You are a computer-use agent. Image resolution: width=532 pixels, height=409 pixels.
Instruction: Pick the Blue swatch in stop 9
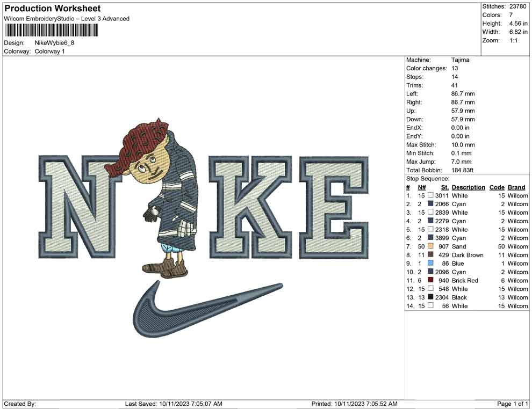[430, 264]
